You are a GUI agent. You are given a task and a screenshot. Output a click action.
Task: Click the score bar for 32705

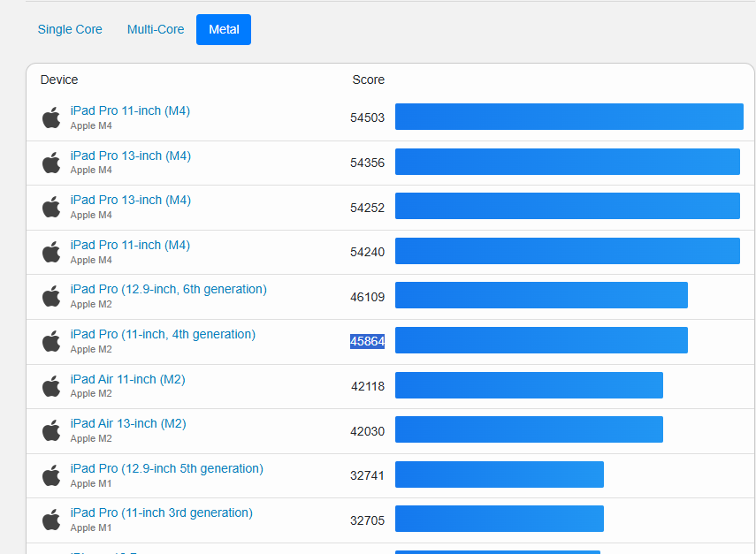(x=500, y=519)
